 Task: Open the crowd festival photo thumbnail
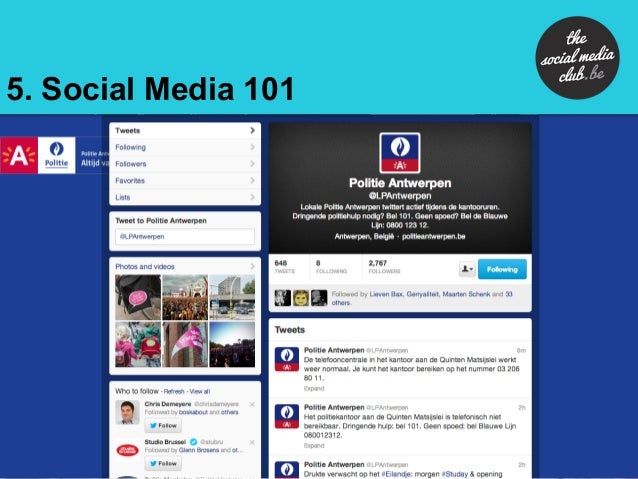click(x=185, y=297)
